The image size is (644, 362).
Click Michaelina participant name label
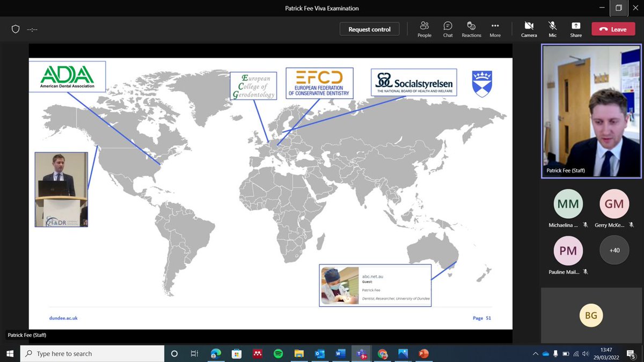click(563, 225)
